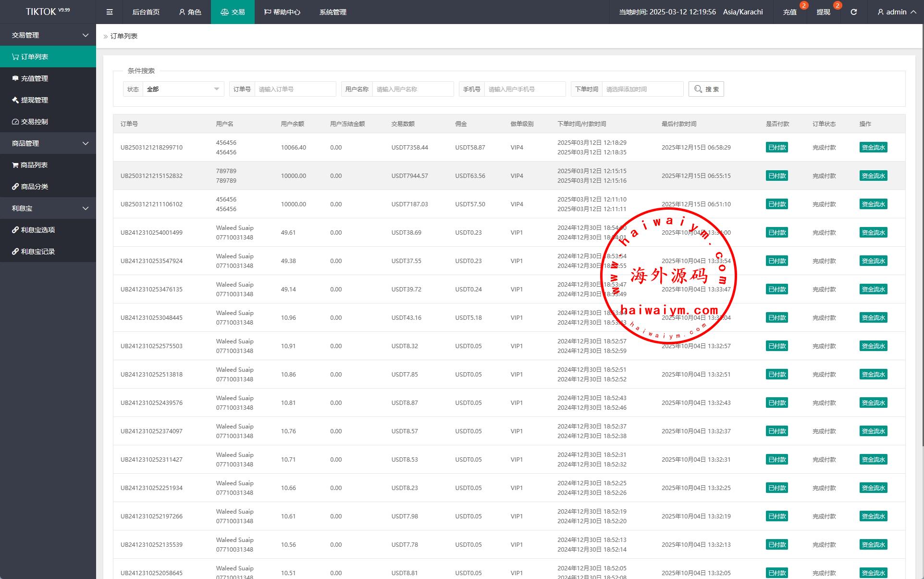Open 商品分类 link icon item

click(30, 187)
